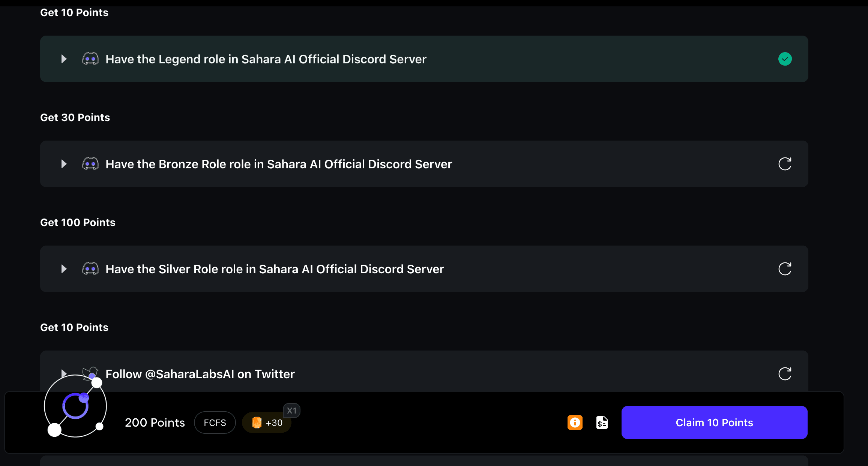Click Discord icon beside Legend role task

90,59
